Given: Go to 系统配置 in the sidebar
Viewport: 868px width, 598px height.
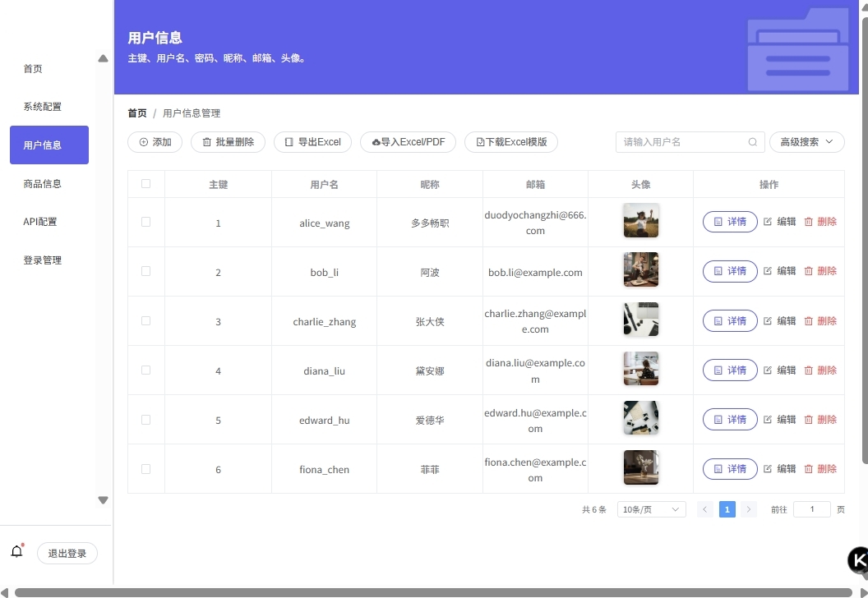Looking at the screenshot, I should point(43,107).
